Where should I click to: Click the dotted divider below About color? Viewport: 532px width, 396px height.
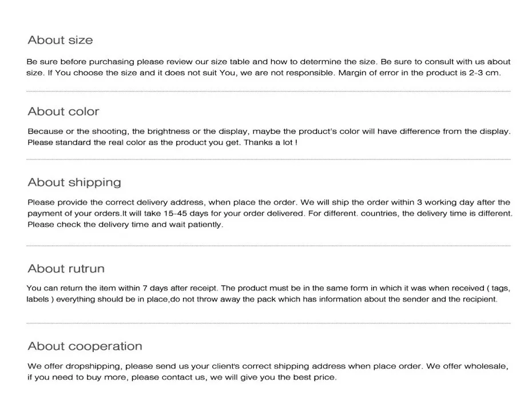268,159
